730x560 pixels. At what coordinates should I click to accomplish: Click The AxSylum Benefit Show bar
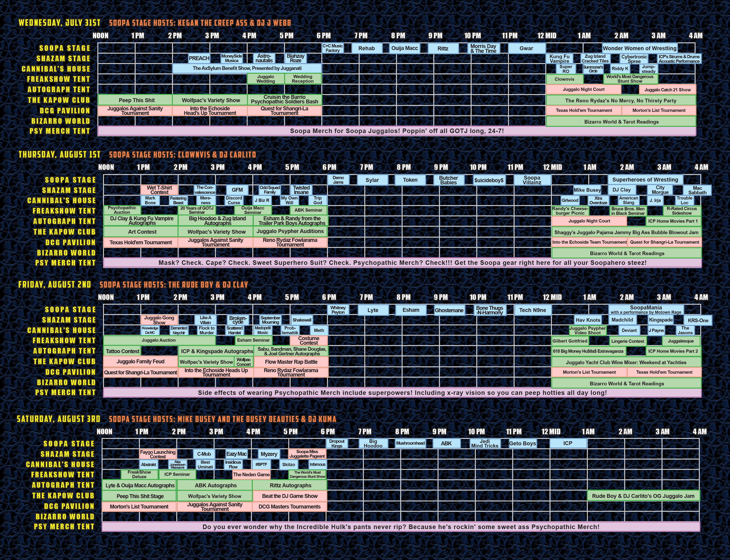pos(247,68)
